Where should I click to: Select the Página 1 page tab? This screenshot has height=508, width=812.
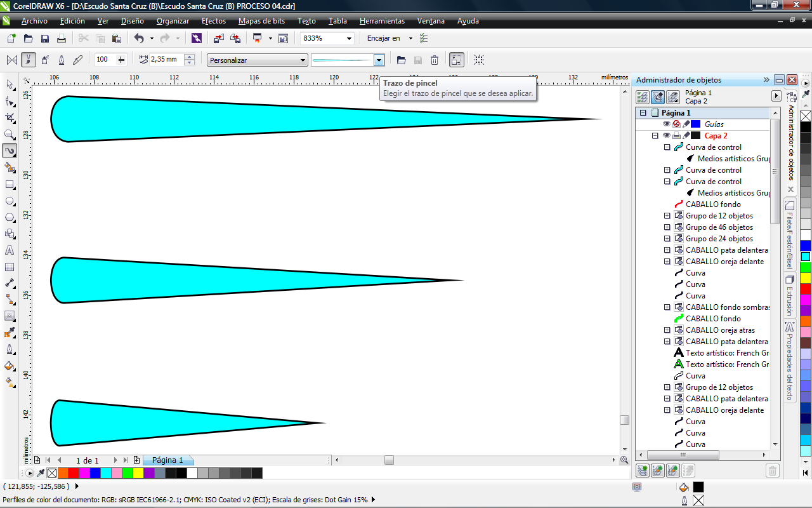pos(167,460)
